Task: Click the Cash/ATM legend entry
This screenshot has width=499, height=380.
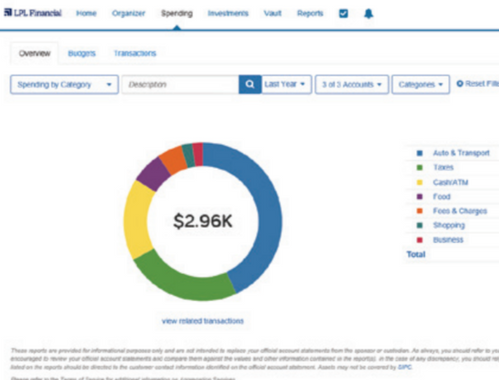Action: click(x=450, y=182)
